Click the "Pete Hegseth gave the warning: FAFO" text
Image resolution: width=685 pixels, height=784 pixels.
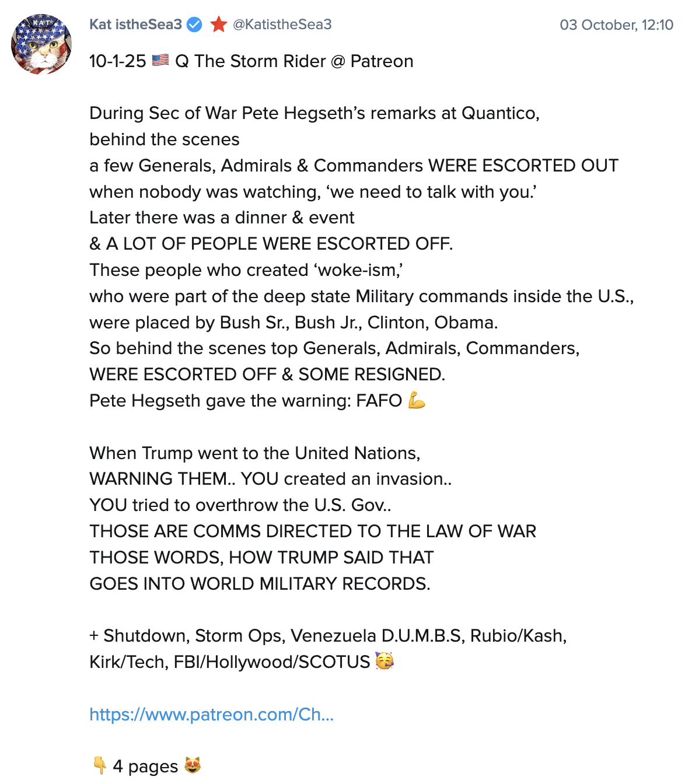pyautogui.click(x=246, y=401)
